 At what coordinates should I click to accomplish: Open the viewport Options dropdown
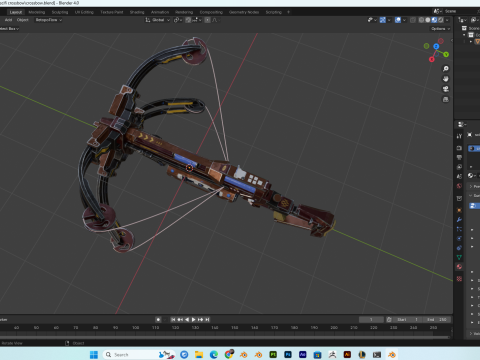[440, 29]
